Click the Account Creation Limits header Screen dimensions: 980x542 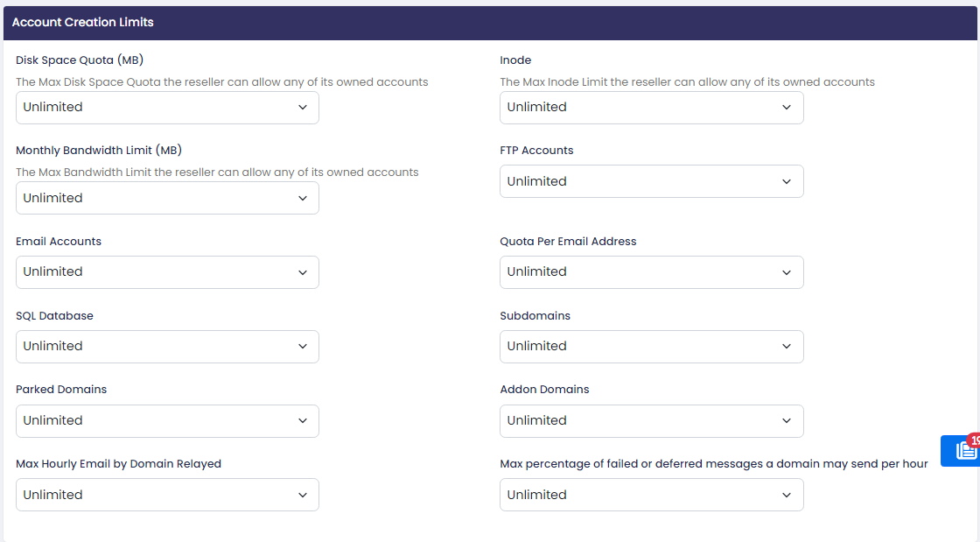82,23
